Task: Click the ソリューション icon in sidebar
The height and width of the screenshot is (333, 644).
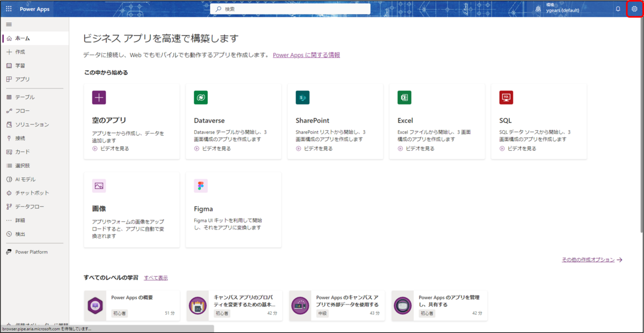Action: coord(9,124)
